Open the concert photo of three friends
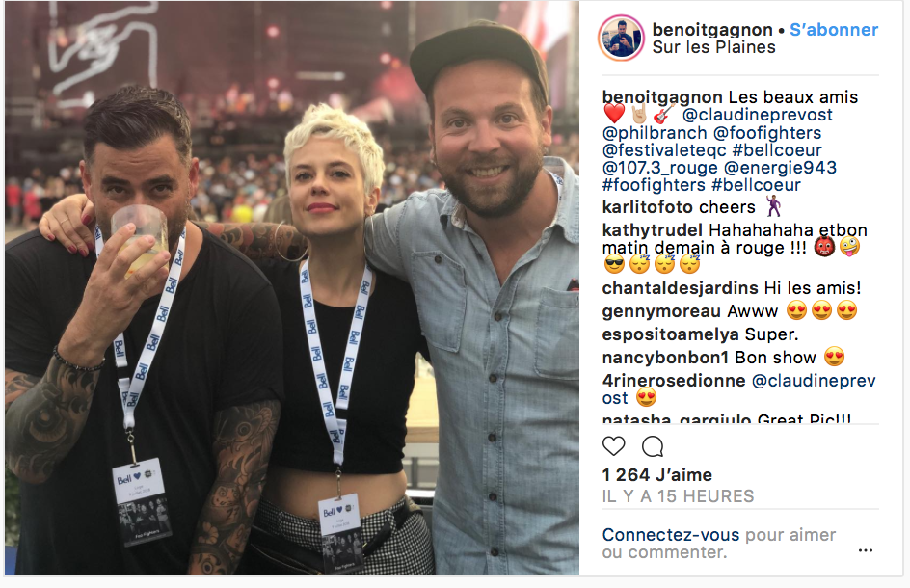The height and width of the screenshot is (588, 910). [x=292, y=288]
